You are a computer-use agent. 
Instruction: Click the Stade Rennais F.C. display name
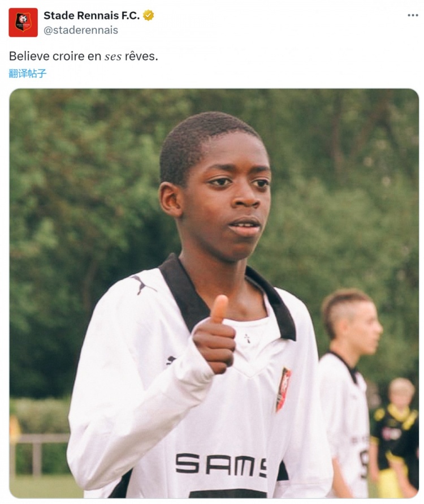[92, 15]
